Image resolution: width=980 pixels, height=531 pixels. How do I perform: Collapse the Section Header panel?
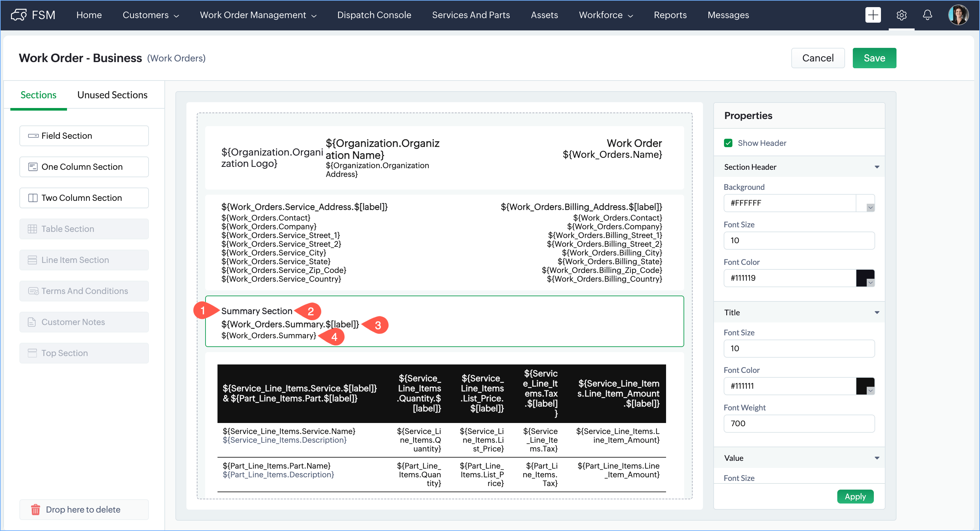click(876, 167)
